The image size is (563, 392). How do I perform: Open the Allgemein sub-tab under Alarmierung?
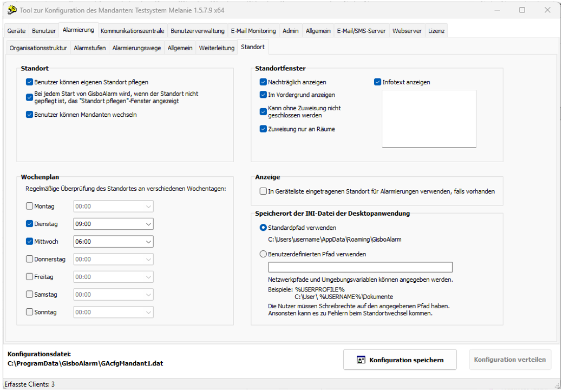tap(180, 48)
